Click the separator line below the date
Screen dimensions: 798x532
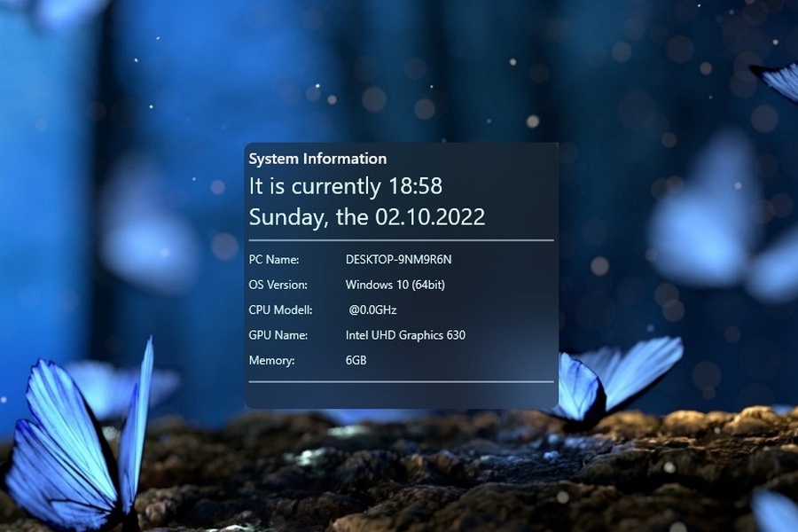tap(401, 240)
